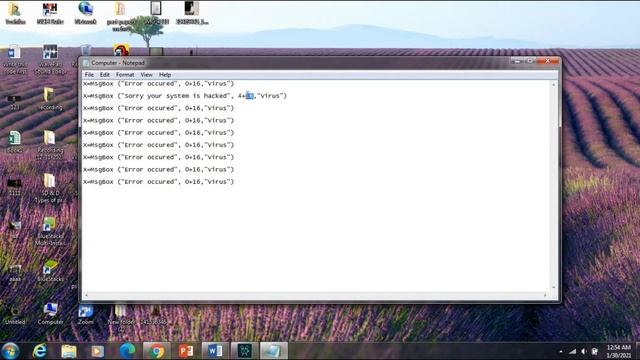Minimize the Notepad window

pos(517,61)
